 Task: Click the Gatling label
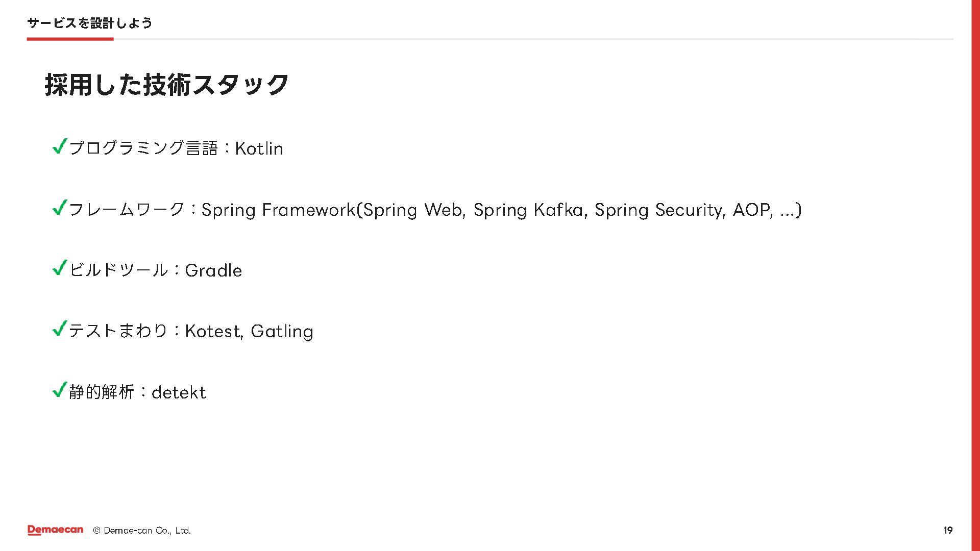pos(282,332)
